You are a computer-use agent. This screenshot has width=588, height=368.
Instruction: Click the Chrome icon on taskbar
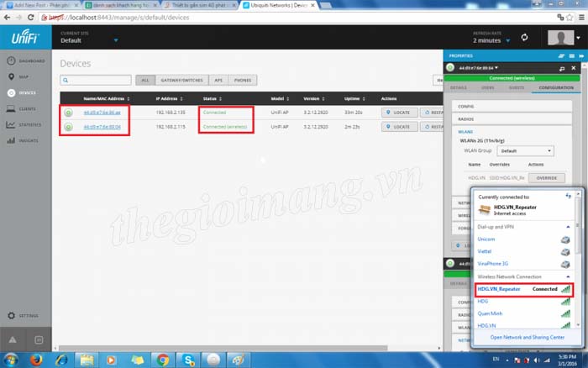click(x=162, y=360)
